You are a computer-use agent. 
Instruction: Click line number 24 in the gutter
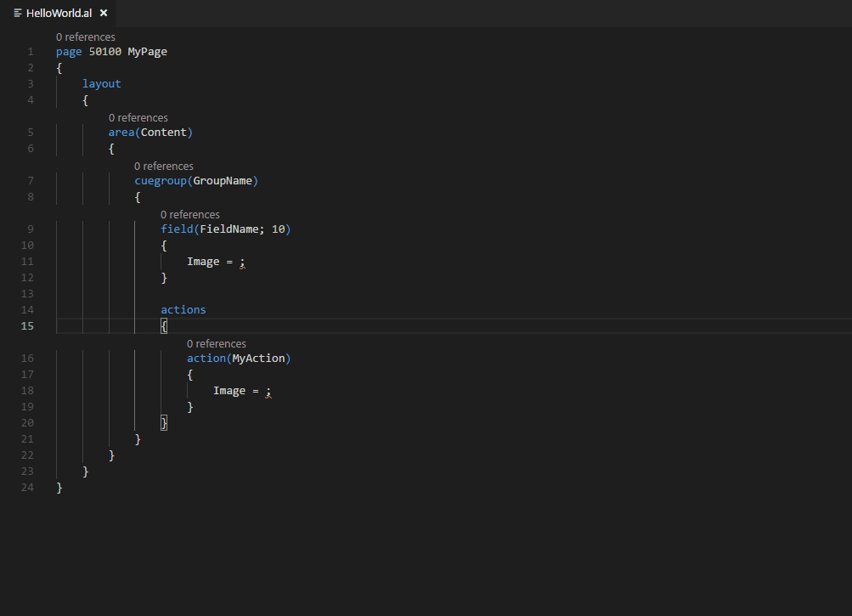pyautogui.click(x=28, y=488)
